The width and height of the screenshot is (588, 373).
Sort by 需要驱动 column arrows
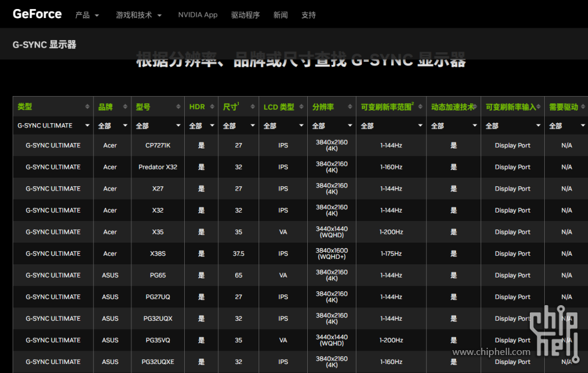coord(583,106)
